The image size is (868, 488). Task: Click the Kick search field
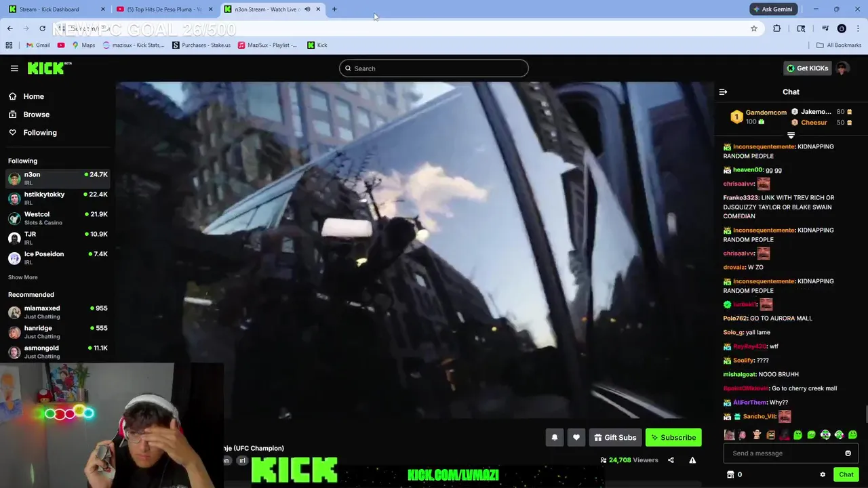(434, 68)
